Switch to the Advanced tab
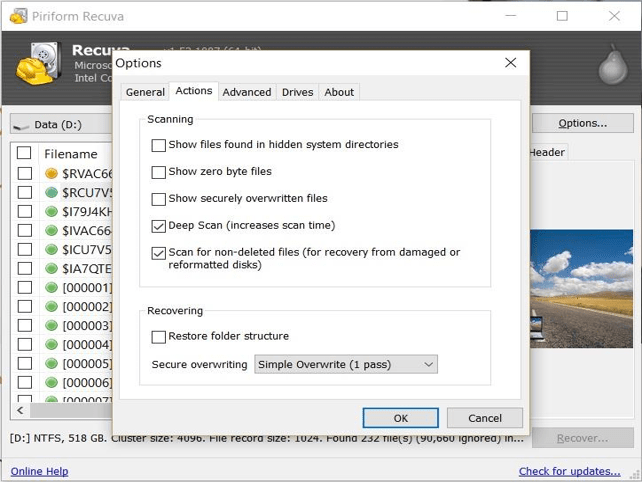The height and width of the screenshot is (482, 642). [247, 92]
